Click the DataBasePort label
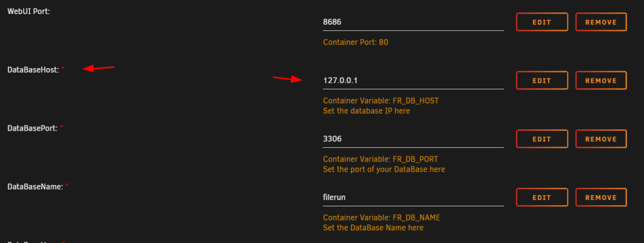This screenshot has height=243, width=644. 33,129
